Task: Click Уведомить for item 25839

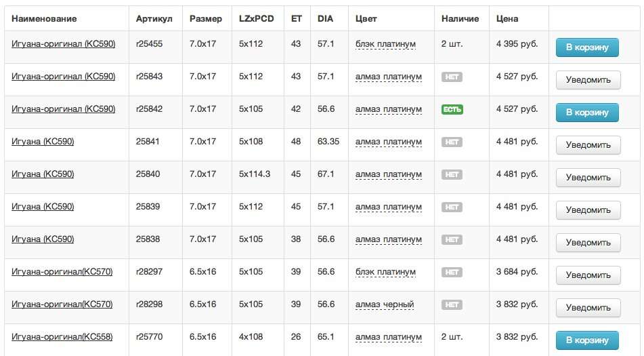Action: pos(588,210)
